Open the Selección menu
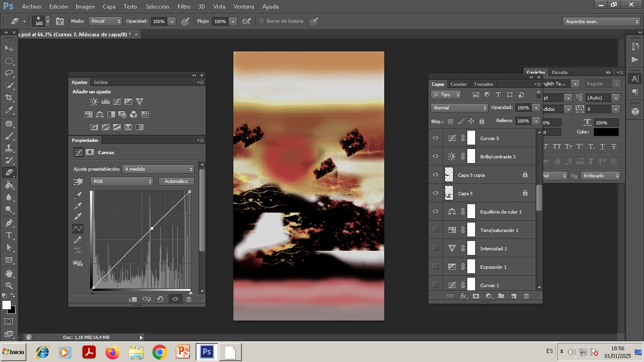Screen dimensions: 644x362 157,7
